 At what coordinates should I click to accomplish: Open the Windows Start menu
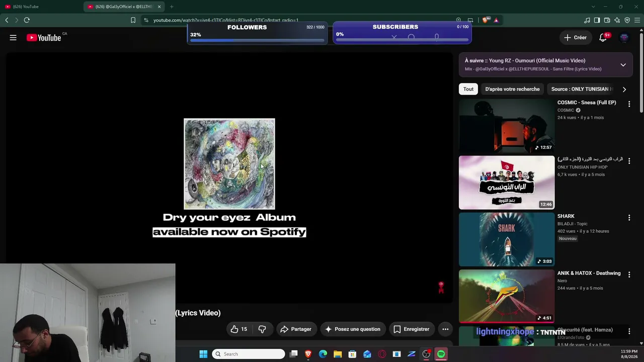click(203, 354)
